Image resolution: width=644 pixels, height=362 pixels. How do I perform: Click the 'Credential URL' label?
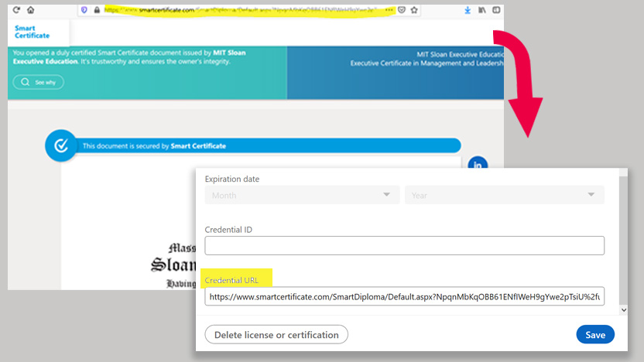point(231,280)
